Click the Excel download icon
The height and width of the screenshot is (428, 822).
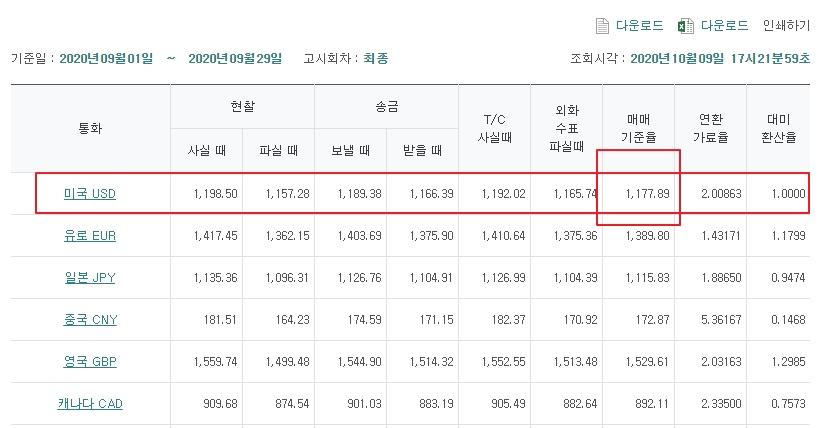[686, 26]
